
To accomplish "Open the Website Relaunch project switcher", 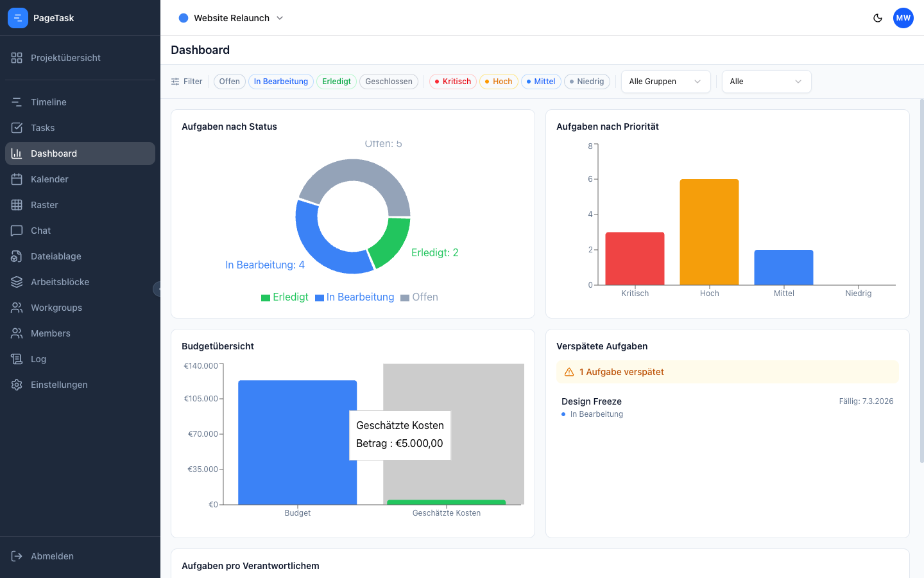I will [x=231, y=18].
